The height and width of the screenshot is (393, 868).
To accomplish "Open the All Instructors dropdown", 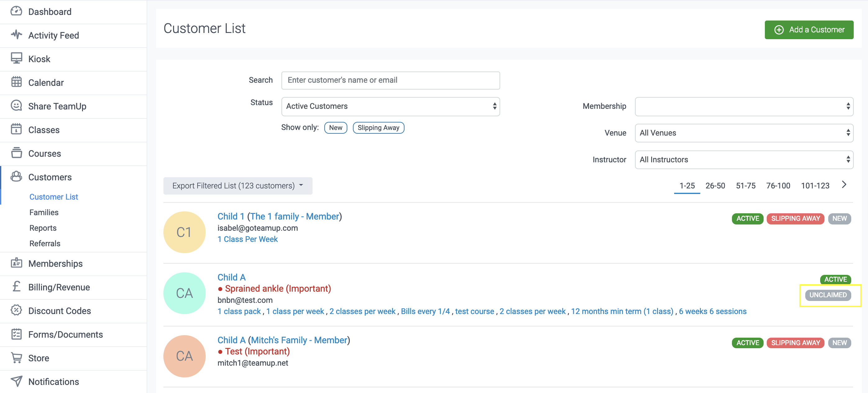I will [744, 160].
